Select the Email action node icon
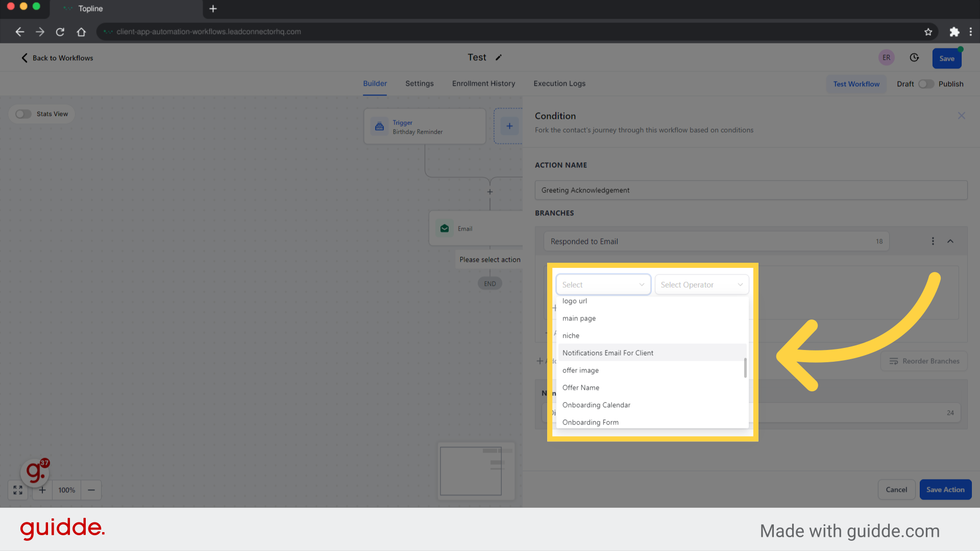The width and height of the screenshot is (980, 551). [x=445, y=228]
